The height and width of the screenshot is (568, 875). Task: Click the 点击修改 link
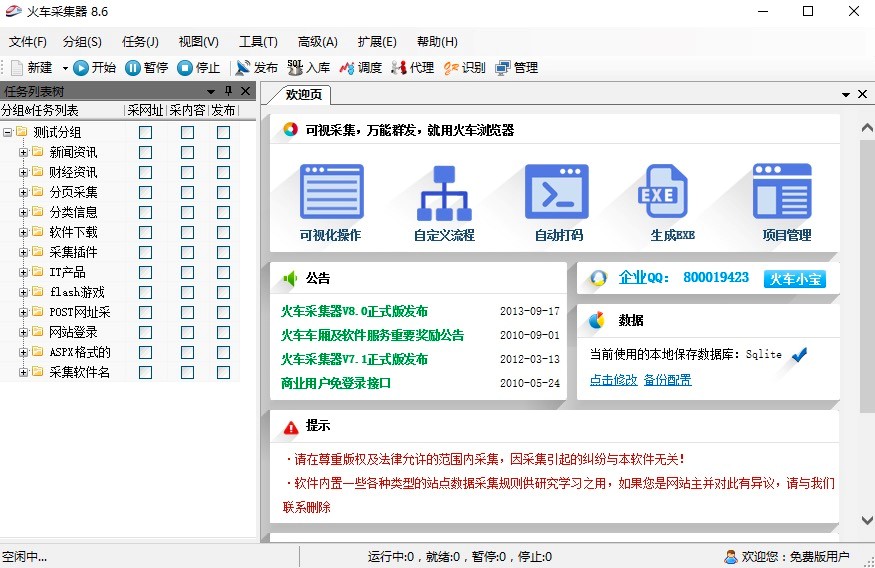[x=613, y=380]
